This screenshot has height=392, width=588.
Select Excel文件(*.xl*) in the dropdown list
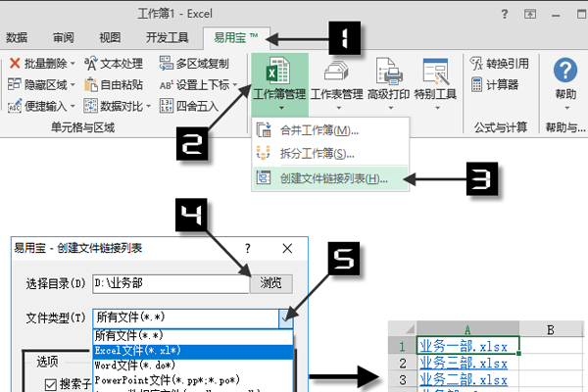point(193,351)
